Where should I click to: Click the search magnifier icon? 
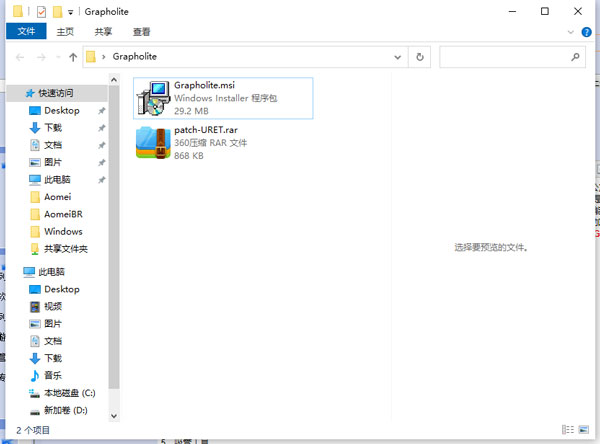tap(575, 57)
